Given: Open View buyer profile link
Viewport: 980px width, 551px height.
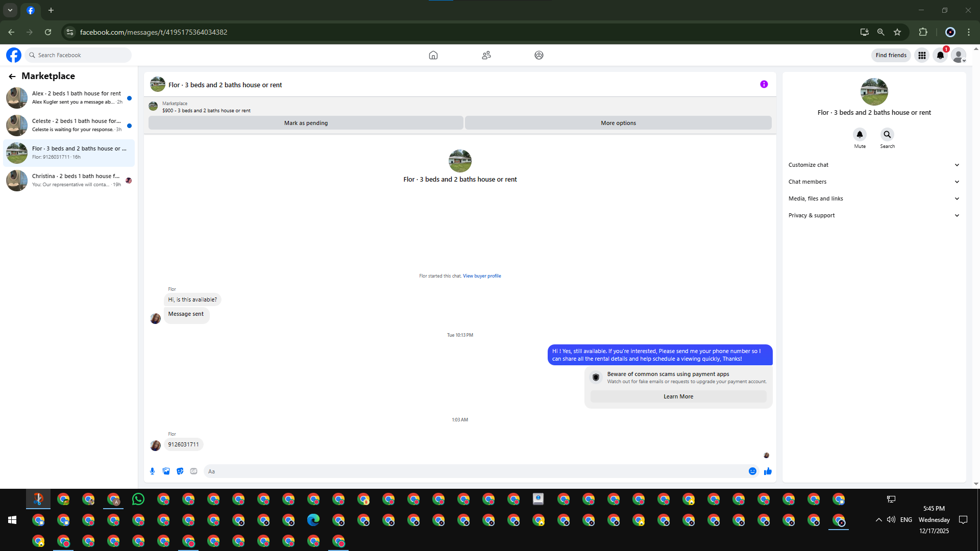Looking at the screenshot, I should click(482, 276).
